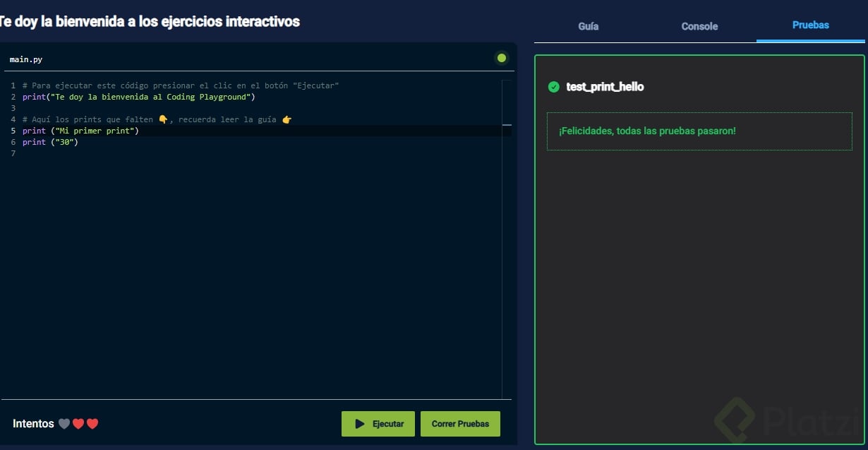Click the "¡Felicidades, todas las pruebas pasaron!" message
Image resolution: width=868 pixels, height=450 pixels.
[647, 131]
